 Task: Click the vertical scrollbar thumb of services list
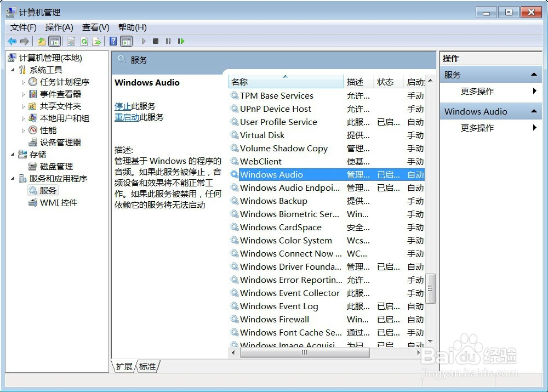pyautogui.click(x=430, y=288)
